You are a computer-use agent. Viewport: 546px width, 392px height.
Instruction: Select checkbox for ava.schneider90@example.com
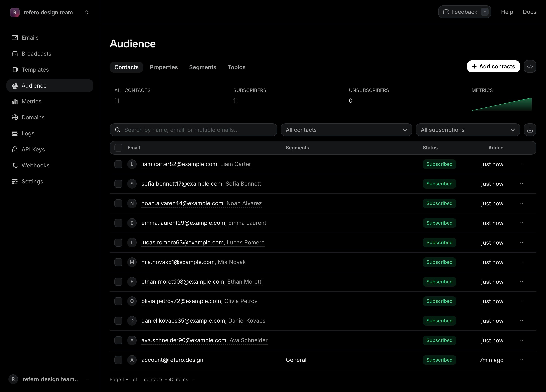point(118,340)
